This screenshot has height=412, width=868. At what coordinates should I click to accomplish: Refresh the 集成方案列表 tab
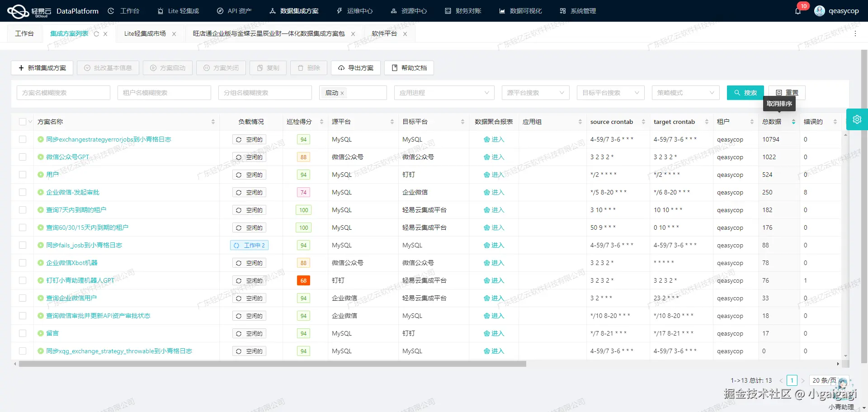(x=96, y=34)
